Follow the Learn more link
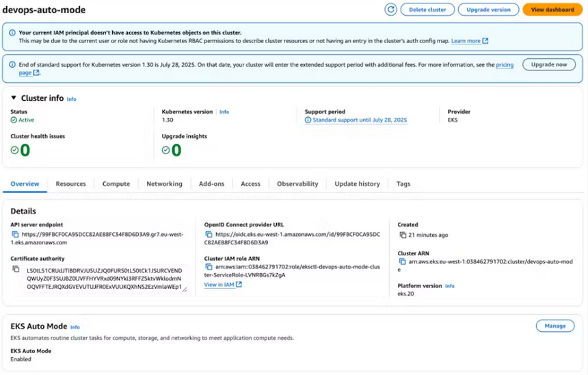Screen dimensions: 588x375 pyautogui.click(x=466, y=40)
